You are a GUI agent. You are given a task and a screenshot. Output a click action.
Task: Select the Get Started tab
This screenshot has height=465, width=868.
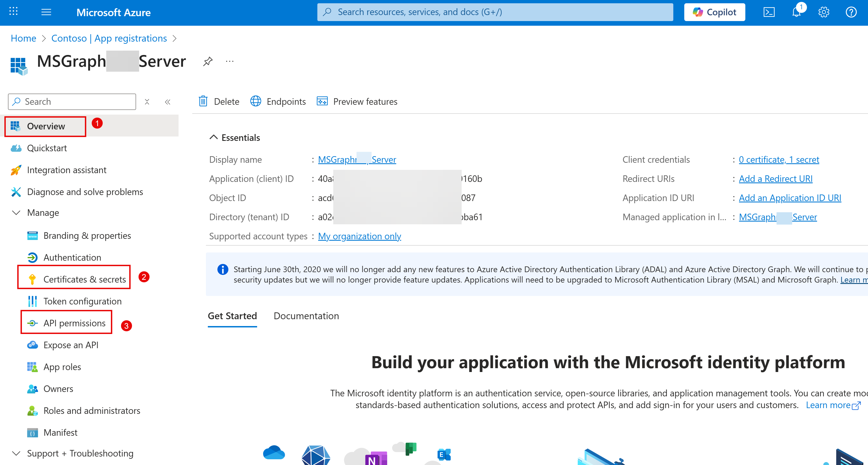coord(232,316)
